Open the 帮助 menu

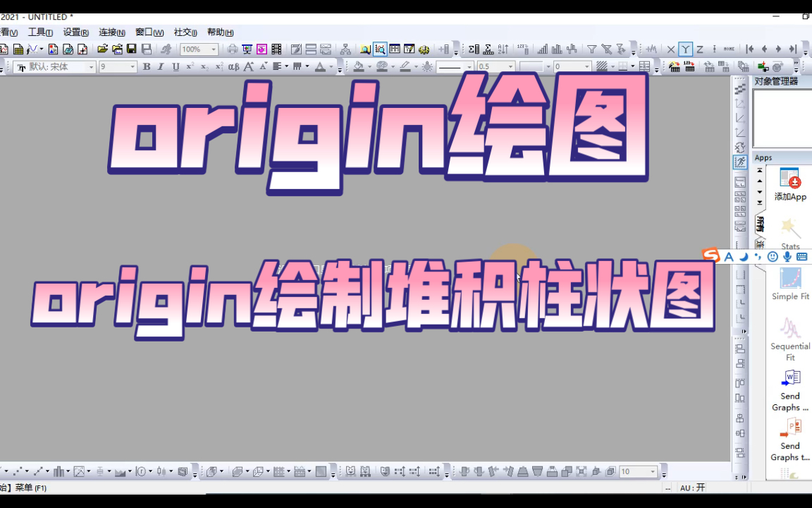219,32
